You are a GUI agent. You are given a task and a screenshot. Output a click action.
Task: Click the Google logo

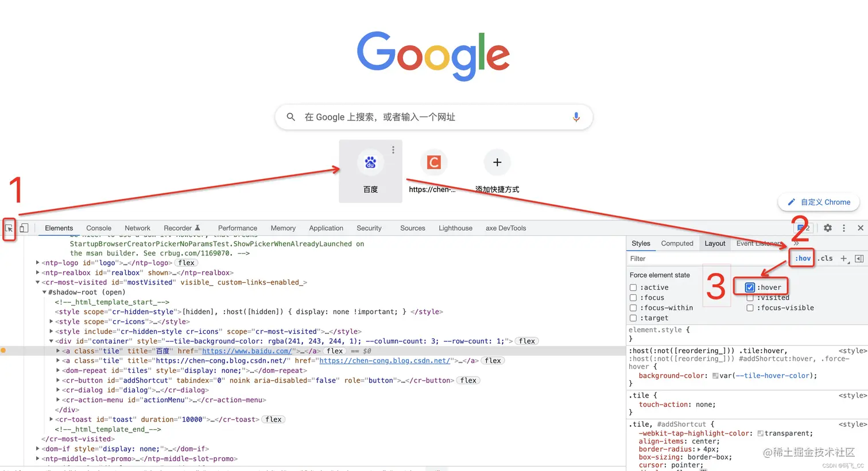(433, 56)
